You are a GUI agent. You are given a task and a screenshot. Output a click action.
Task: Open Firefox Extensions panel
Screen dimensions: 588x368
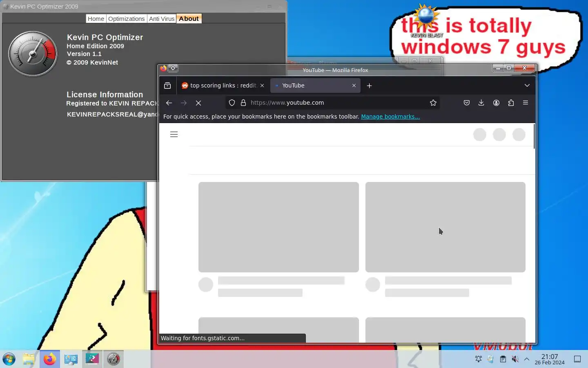click(511, 103)
